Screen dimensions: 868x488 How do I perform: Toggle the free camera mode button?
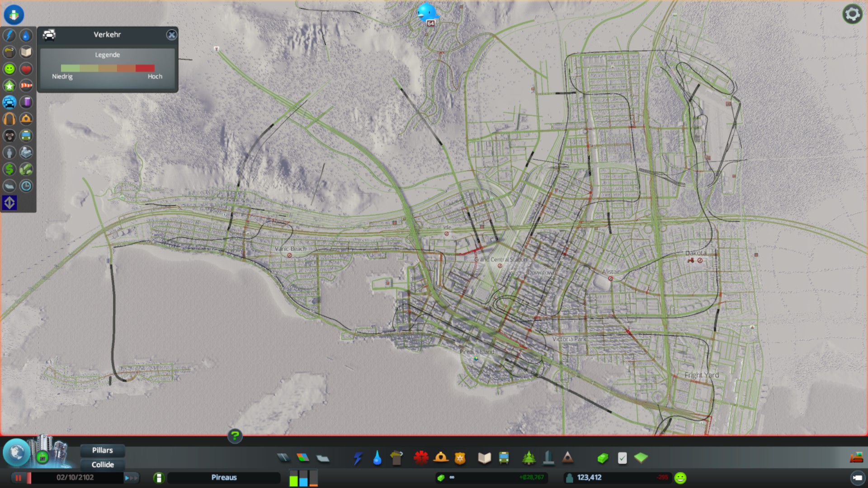click(857, 478)
